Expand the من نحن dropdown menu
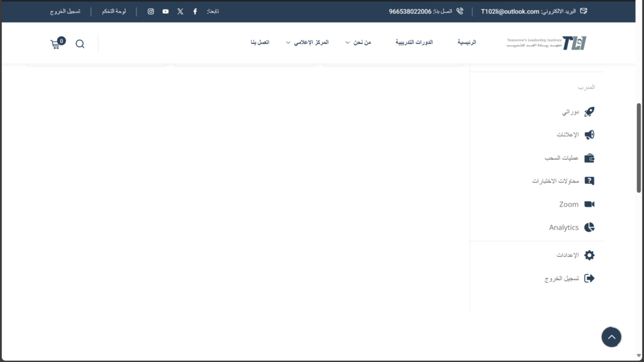The width and height of the screenshot is (644, 362). [x=358, y=42]
